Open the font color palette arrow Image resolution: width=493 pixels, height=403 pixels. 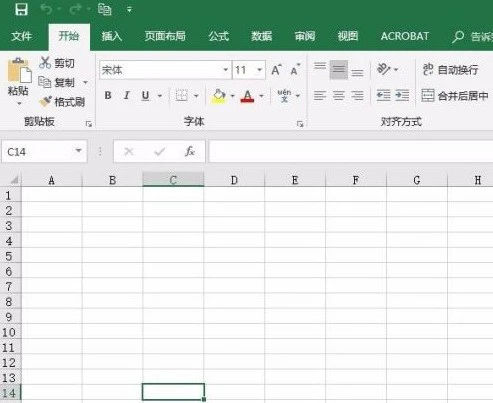(262, 96)
